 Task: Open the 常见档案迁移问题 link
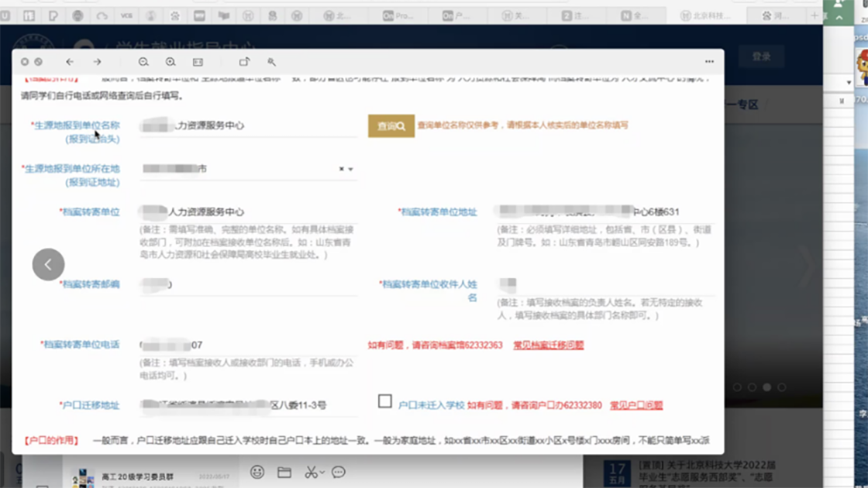click(x=549, y=345)
